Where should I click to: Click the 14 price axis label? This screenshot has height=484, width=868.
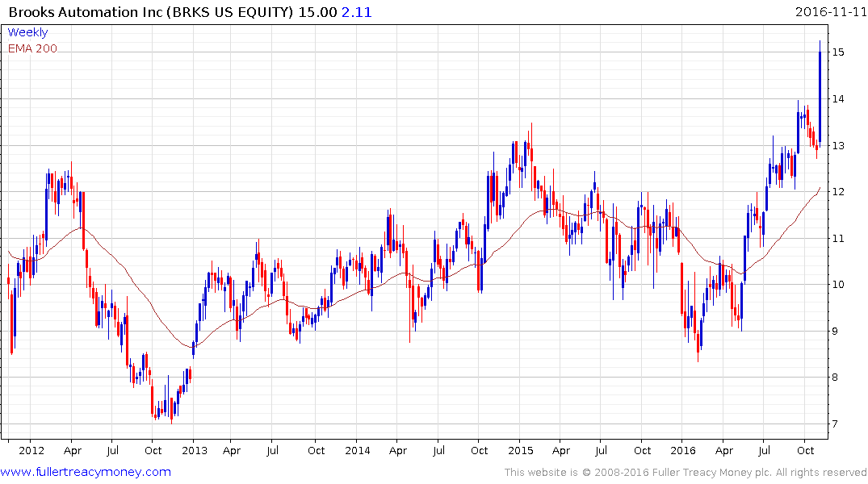(838, 99)
